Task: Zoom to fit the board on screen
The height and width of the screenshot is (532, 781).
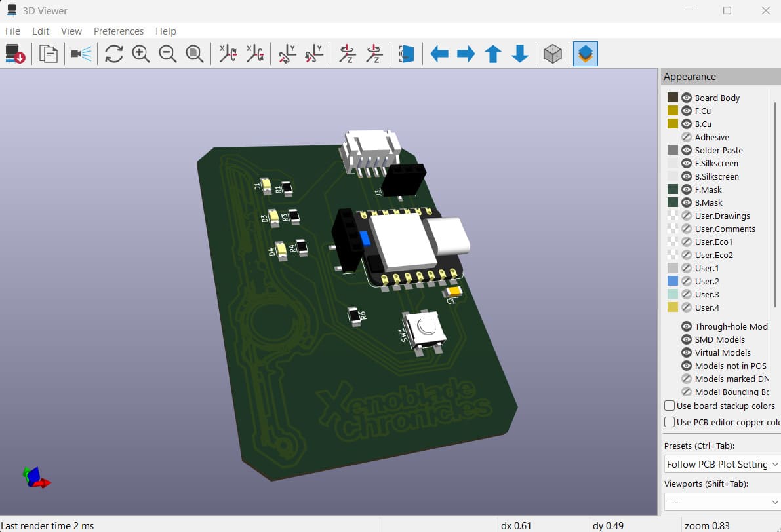Action: (194, 54)
